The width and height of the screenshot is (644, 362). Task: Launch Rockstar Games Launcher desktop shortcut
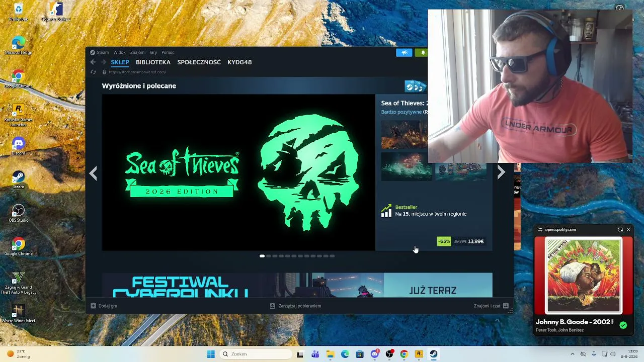click(19, 115)
